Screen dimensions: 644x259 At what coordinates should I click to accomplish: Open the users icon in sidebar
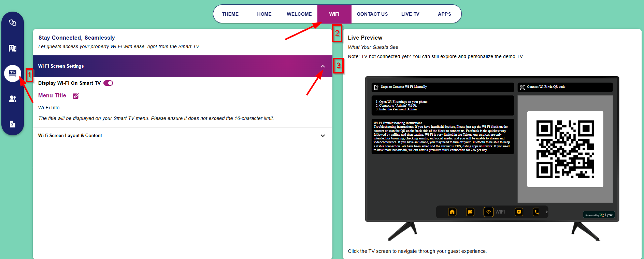13,99
